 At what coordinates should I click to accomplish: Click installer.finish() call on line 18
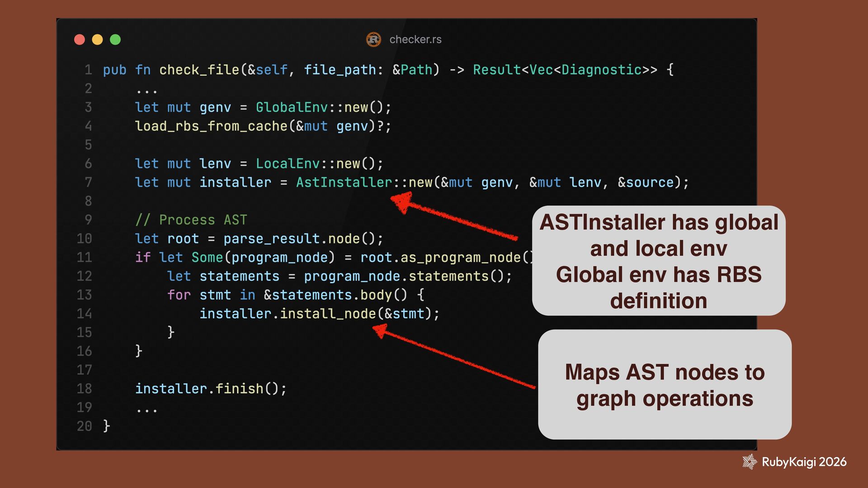pyautogui.click(x=210, y=389)
